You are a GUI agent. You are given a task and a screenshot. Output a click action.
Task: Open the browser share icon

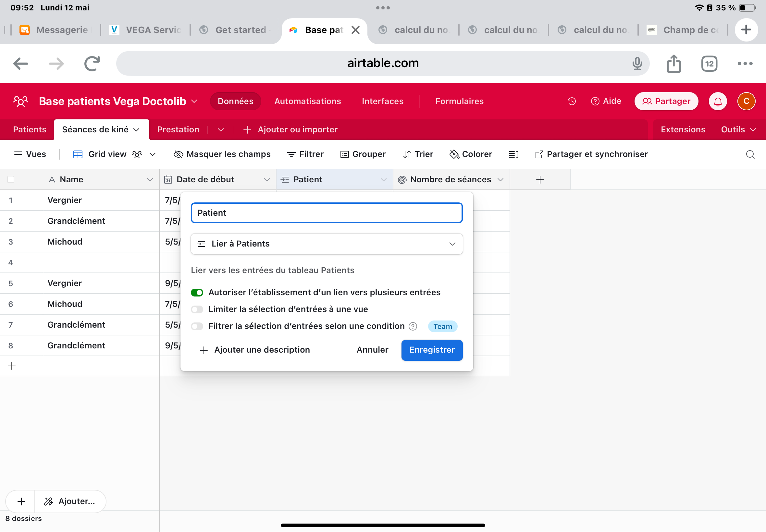tap(673, 63)
